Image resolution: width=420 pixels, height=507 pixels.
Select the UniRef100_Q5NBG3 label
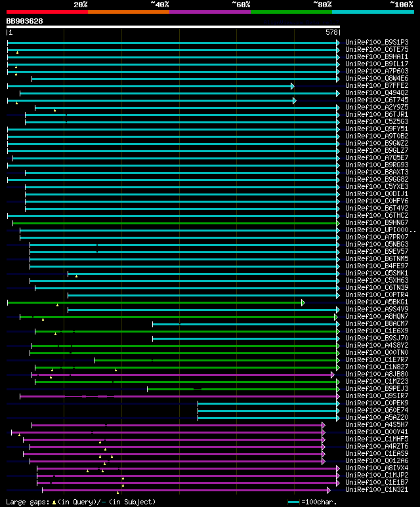tap(377, 244)
